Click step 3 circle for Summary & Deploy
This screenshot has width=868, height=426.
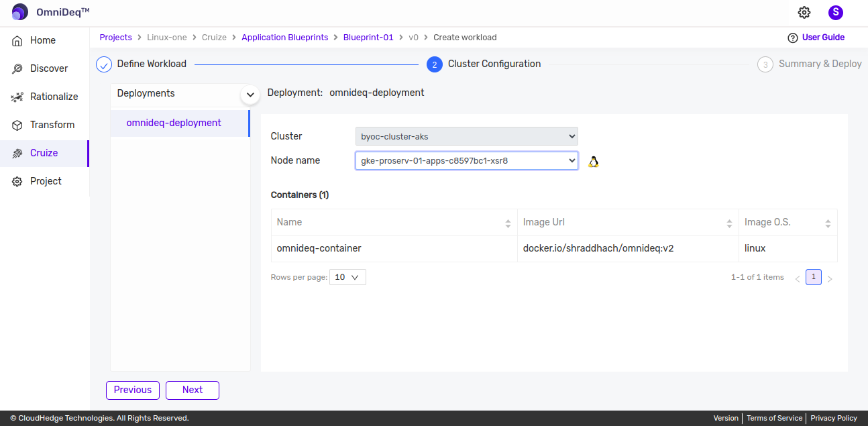pyautogui.click(x=765, y=64)
